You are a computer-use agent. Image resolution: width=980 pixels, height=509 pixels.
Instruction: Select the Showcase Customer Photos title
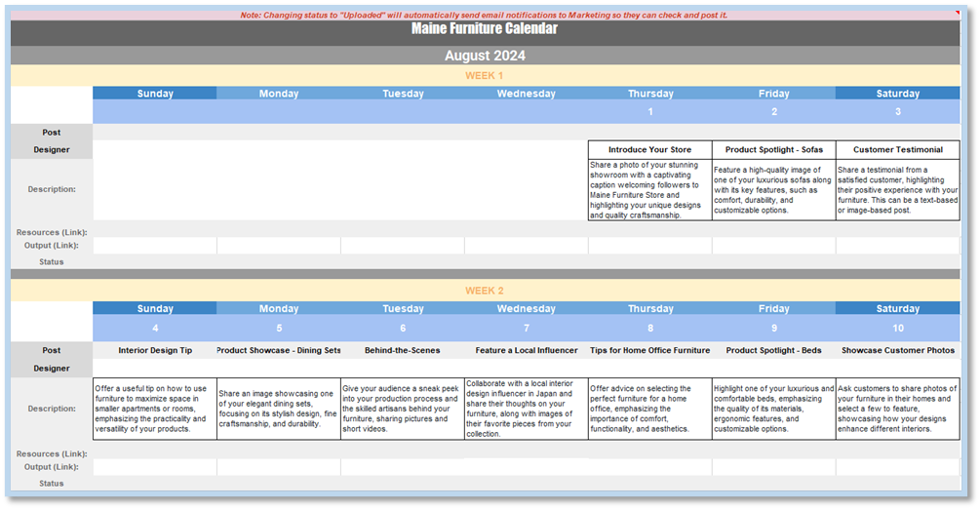[897, 351]
